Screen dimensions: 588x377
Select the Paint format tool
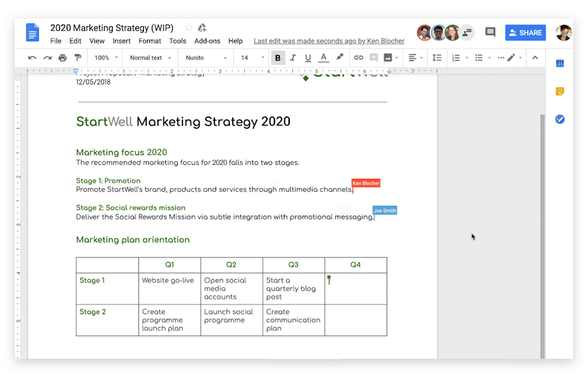(78, 58)
